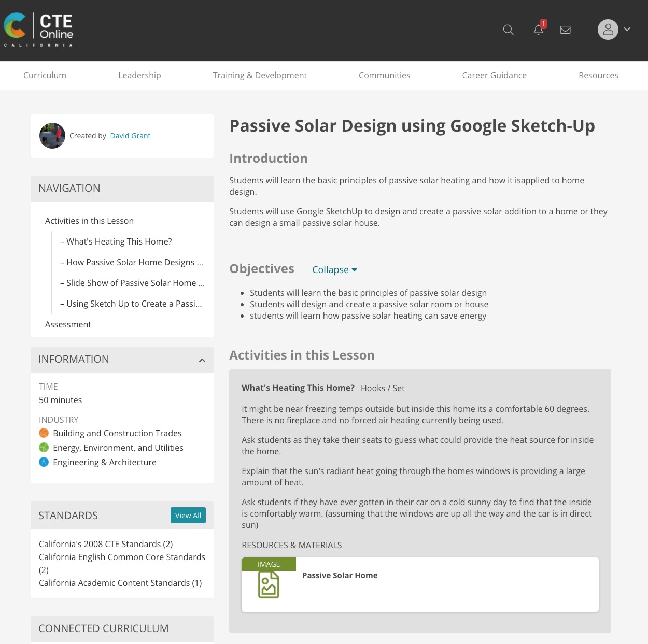Click the CTE Online California logo
Image resolution: width=648 pixels, height=644 pixels.
[x=39, y=30]
